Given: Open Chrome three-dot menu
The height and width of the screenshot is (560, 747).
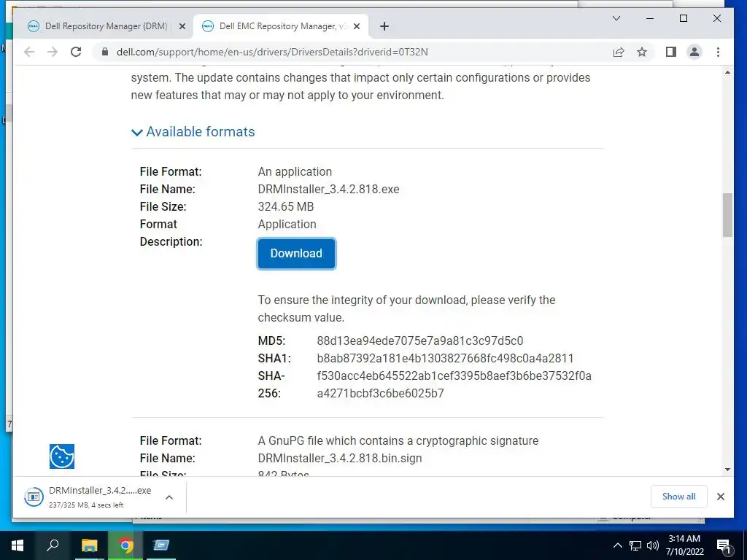Looking at the screenshot, I should pyautogui.click(x=718, y=52).
